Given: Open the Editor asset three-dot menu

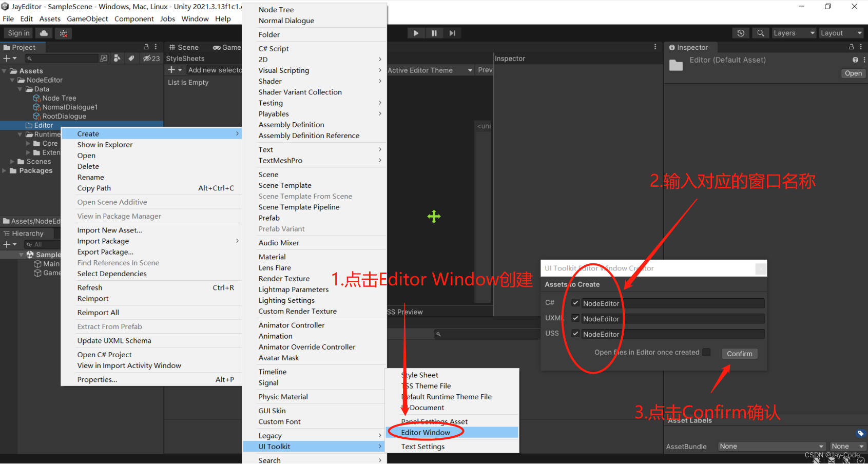Looking at the screenshot, I should (x=863, y=60).
